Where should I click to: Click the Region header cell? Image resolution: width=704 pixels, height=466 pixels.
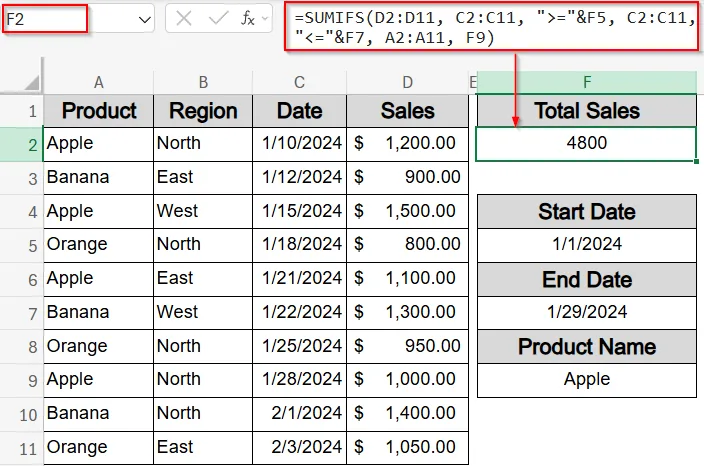click(203, 111)
